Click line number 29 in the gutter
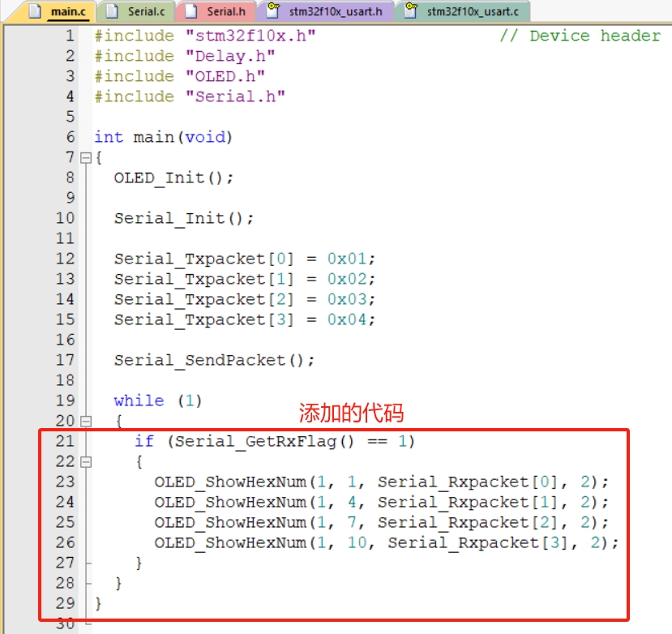 (x=65, y=604)
